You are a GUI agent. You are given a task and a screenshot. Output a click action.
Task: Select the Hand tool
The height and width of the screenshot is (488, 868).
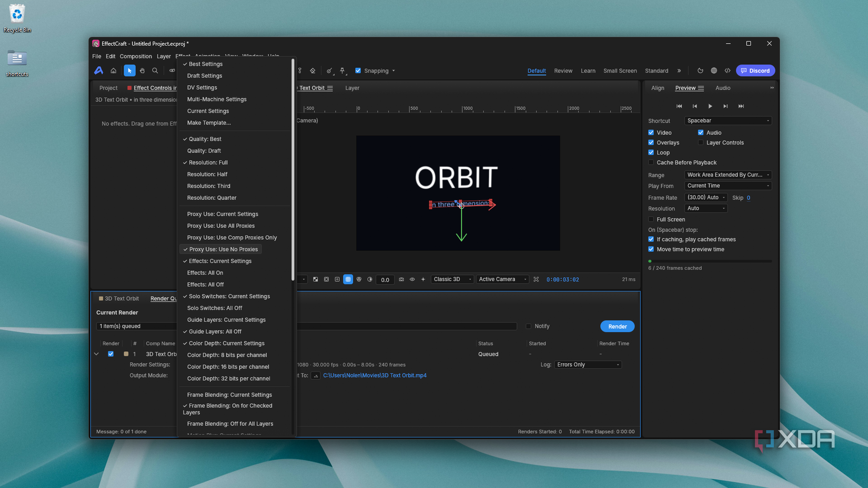point(142,70)
